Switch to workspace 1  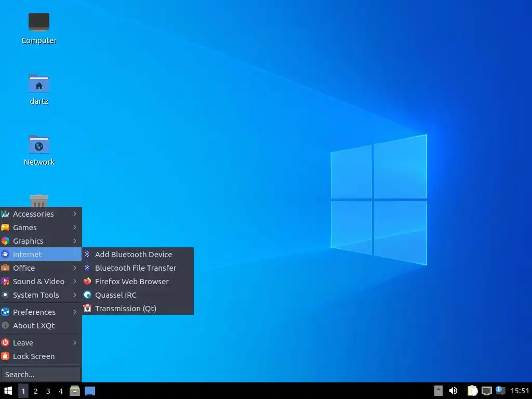pyautogui.click(x=23, y=391)
